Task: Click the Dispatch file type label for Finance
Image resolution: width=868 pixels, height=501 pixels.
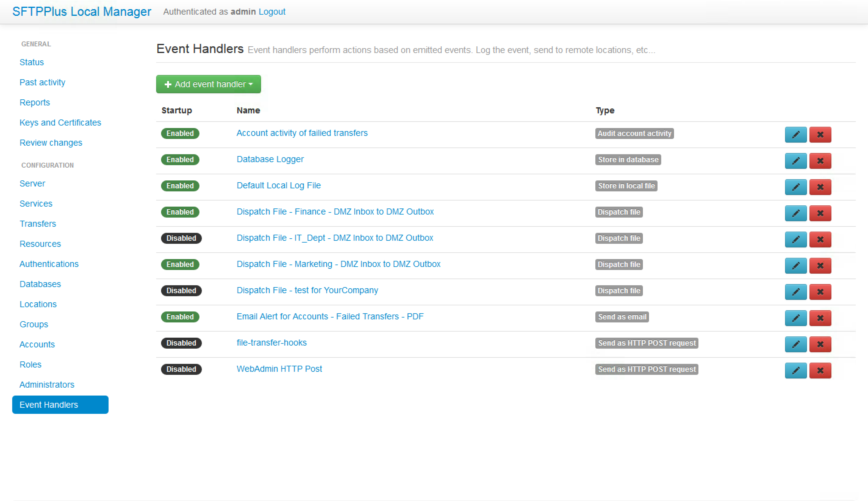Action: point(619,212)
